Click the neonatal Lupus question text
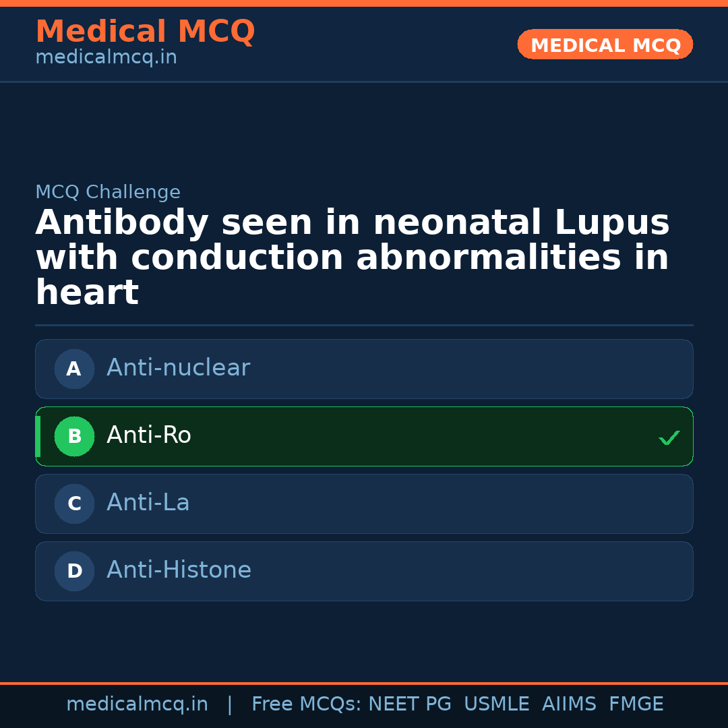The image size is (728, 728). tap(352, 257)
